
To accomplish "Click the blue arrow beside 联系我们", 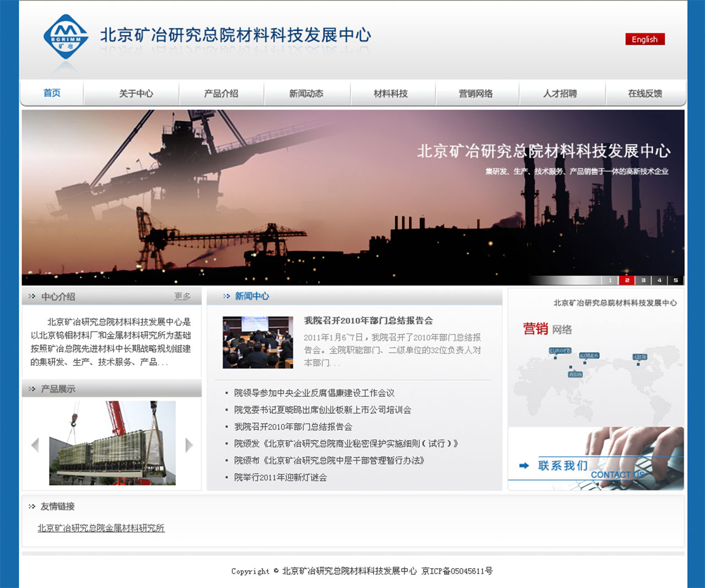I will (524, 466).
